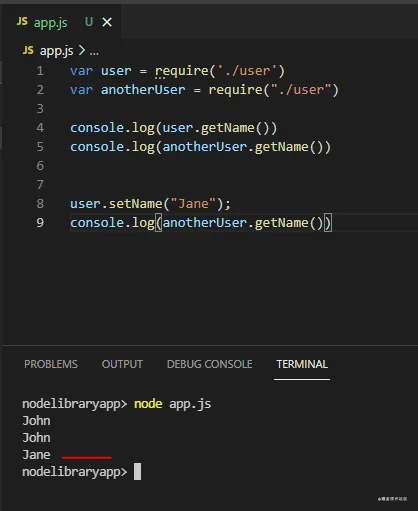Click the 'node app.js' command in the terminal
418x511 pixels.
173,404
